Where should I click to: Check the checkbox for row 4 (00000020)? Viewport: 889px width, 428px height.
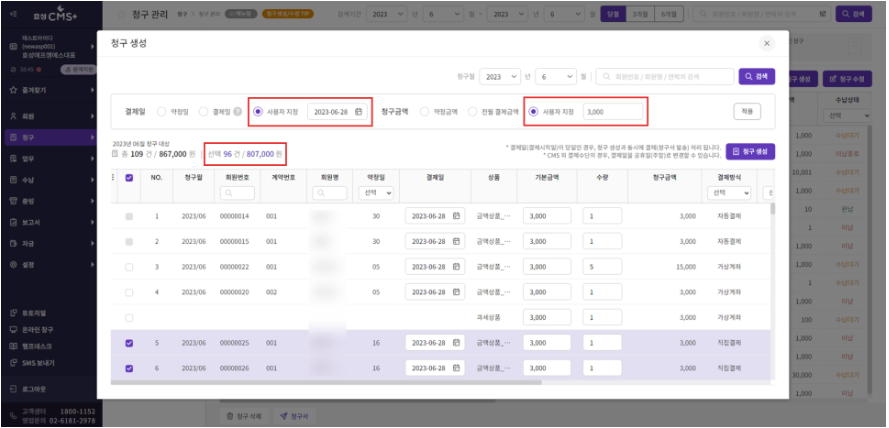pyautogui.click(x=129, y=292)
